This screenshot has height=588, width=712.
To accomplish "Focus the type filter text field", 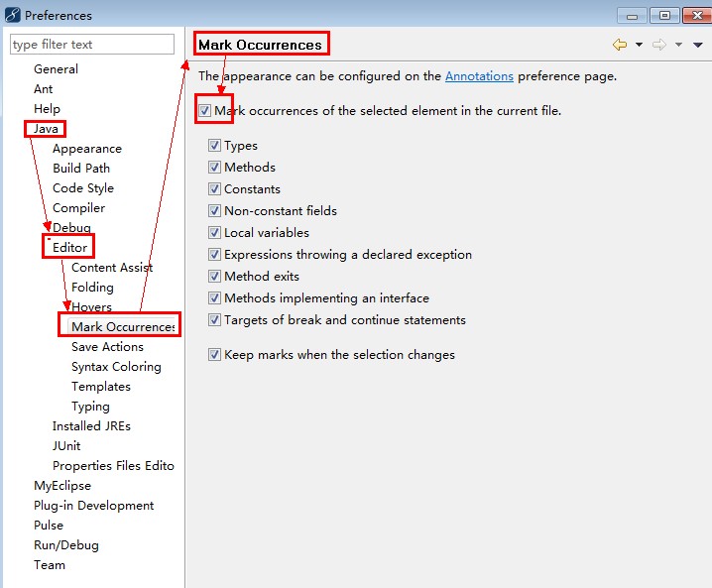I will pyautogui.click(x=92, y=44).
